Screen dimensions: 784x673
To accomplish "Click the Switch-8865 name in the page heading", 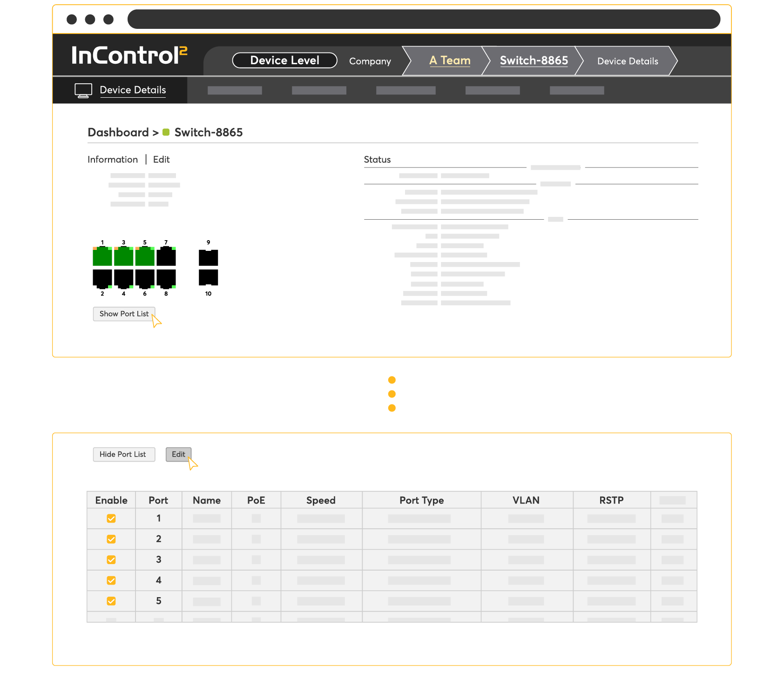I will coord(209,133).
